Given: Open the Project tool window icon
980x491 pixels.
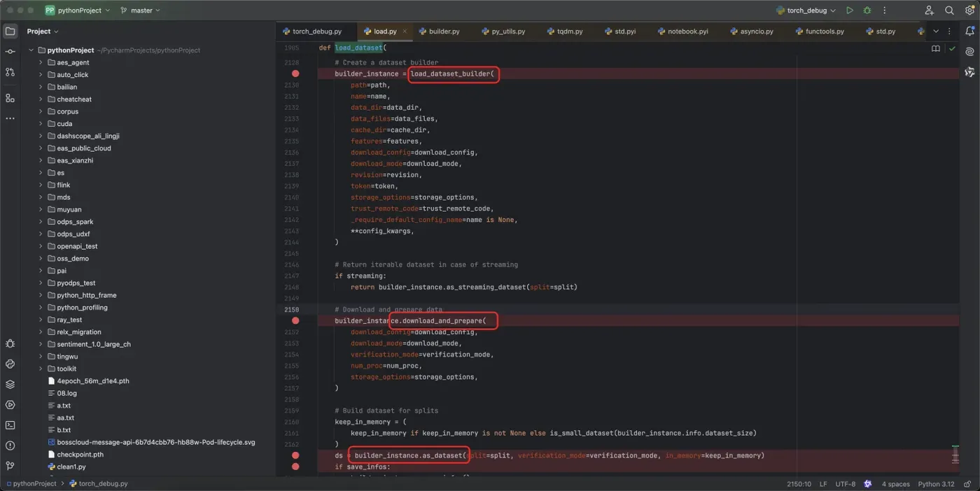Looking at the screenshot, I should 10,31.
